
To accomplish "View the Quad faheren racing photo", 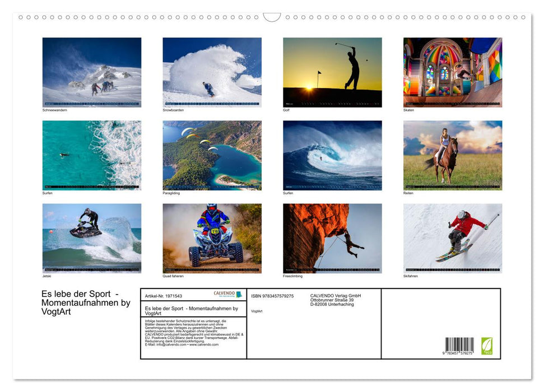I will click(211, 237).
